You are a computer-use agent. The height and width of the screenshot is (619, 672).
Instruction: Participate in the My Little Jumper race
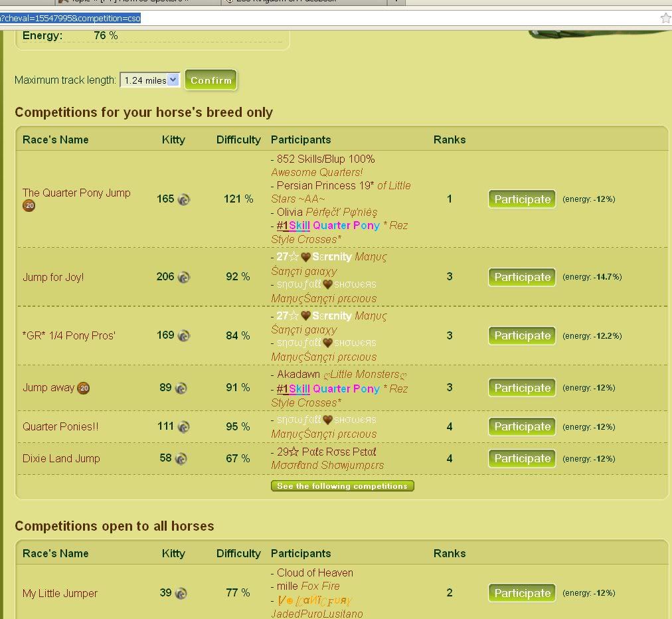[x=522, y=593]
